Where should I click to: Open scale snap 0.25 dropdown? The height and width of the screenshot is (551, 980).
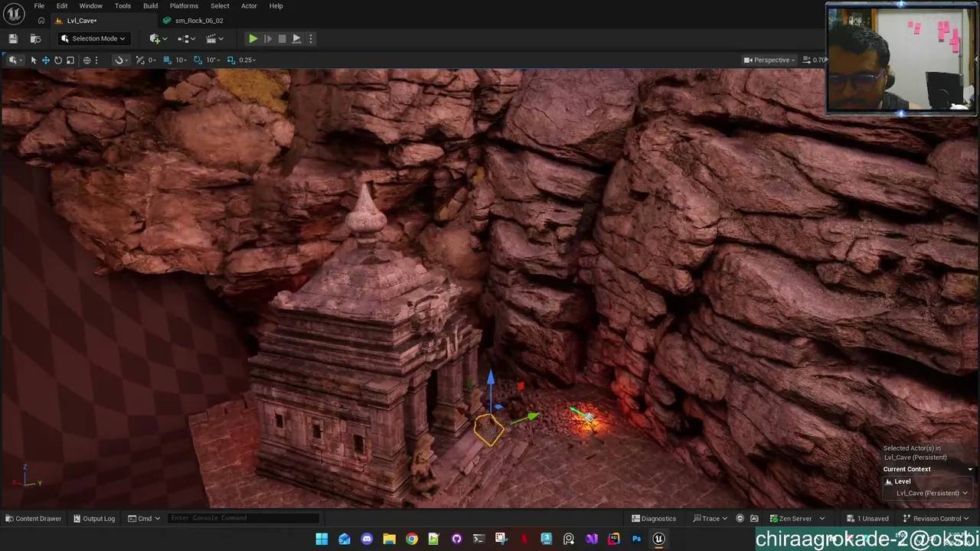coord(247,60)
